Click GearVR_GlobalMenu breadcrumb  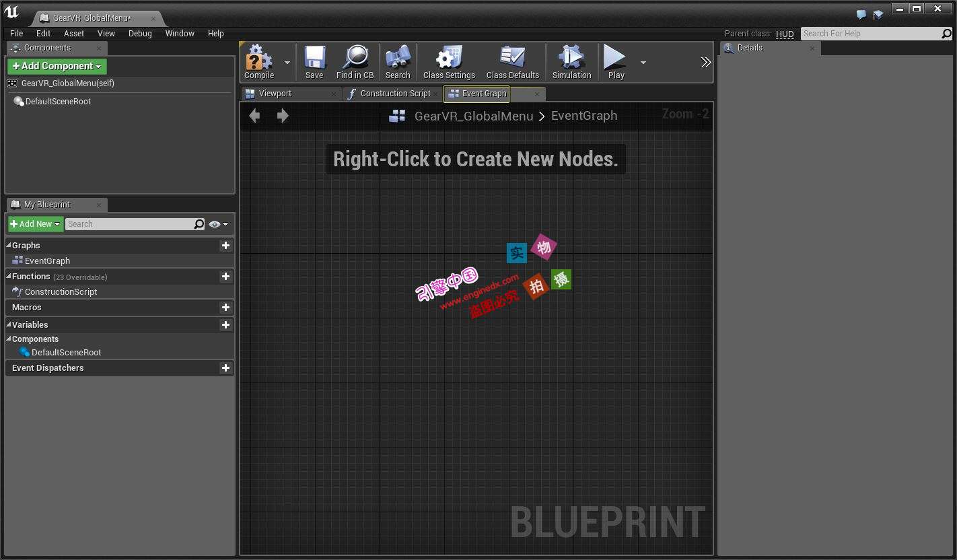pos(474,116)
